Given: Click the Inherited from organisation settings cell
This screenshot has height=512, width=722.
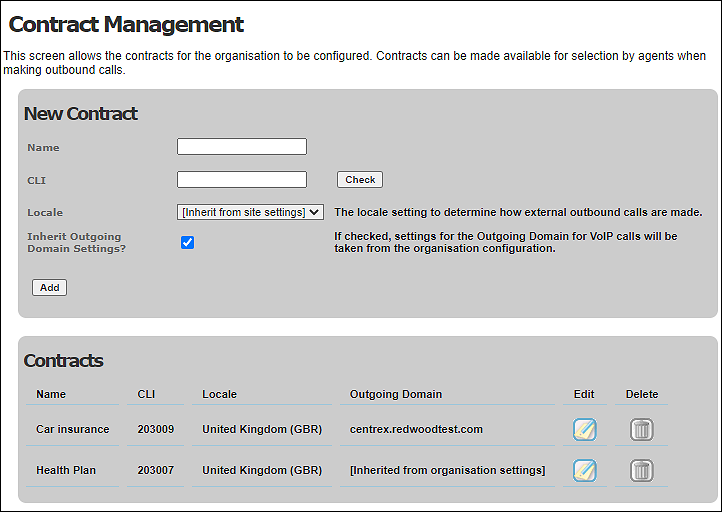Looking at the screenshot, I should pos(448,470).
